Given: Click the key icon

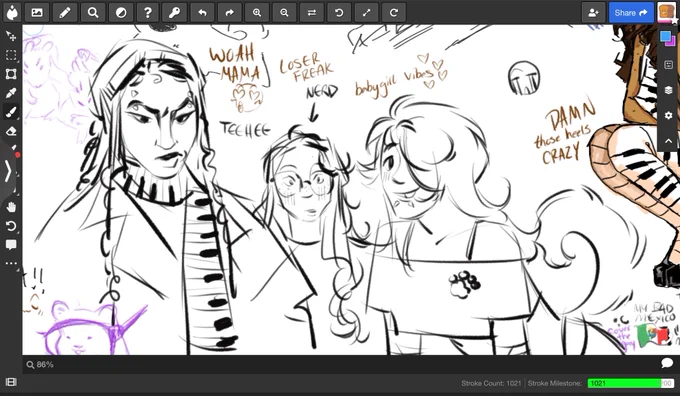Looking at the screenshot, I should click(175, 13).
